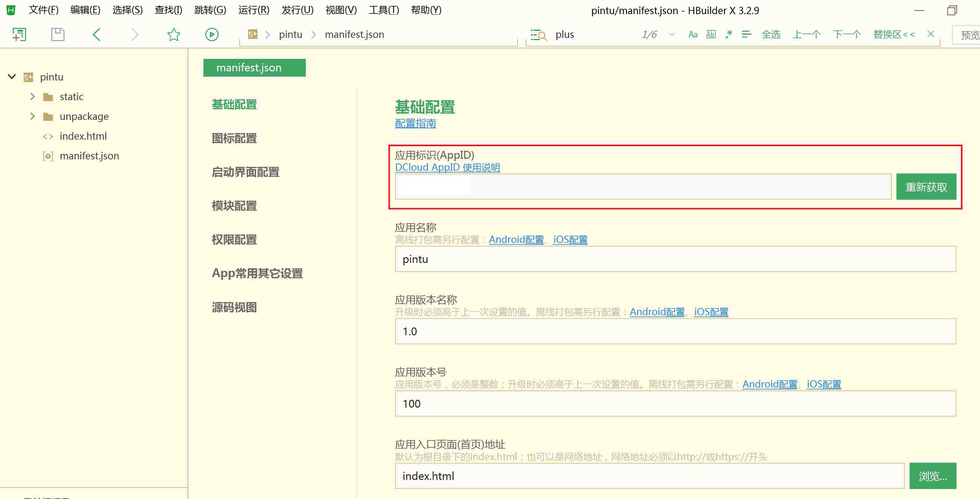The height and width of the screenshot is (499, 980).
Task: Toggle whole word match search option
Action: coord(711,35)
